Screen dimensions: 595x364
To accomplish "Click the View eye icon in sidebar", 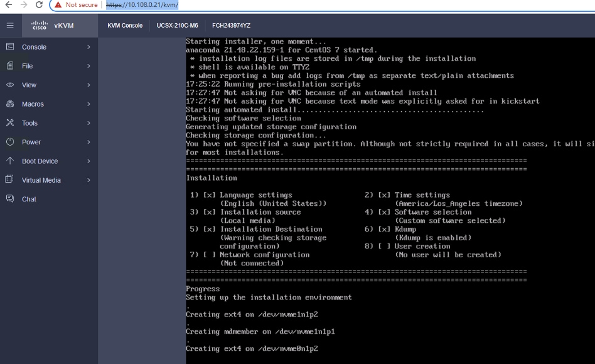I will click(x=11, y=85).
